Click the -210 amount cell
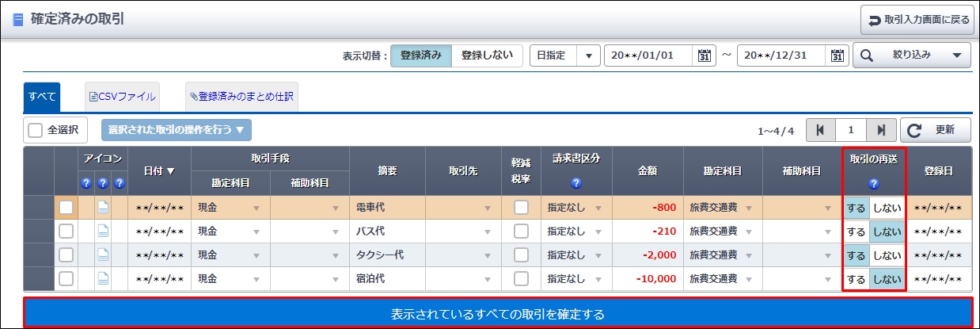The width and height of the screenshot is (980, 329). 646,231
